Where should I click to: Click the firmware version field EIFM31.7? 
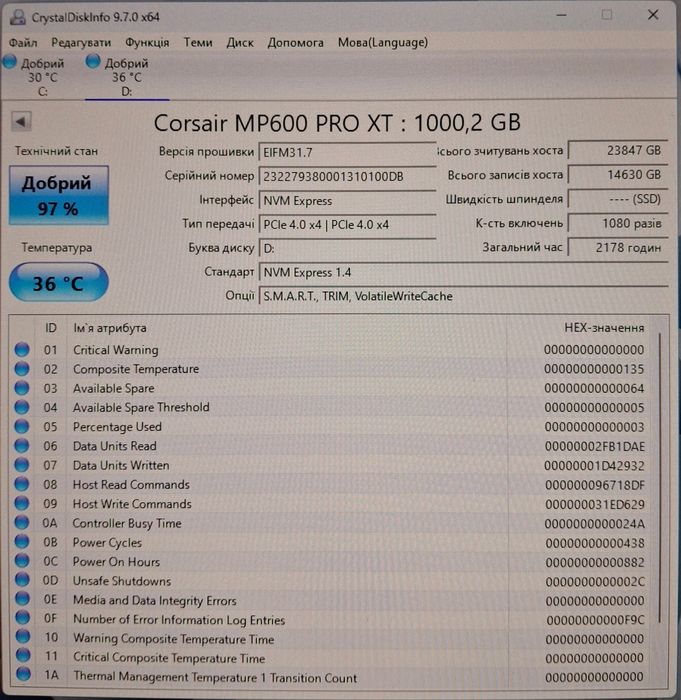coord(347,152)
